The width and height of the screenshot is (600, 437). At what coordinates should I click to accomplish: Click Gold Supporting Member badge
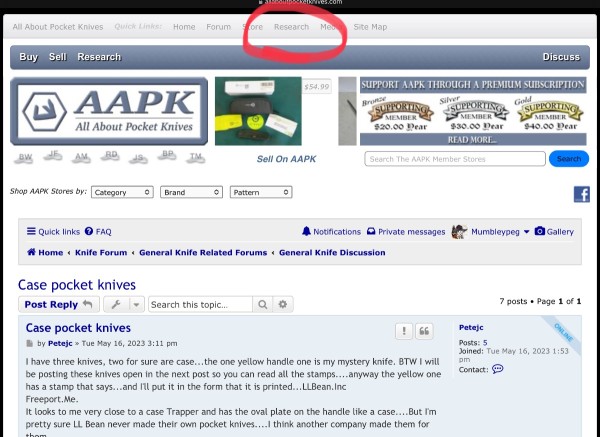[550, 114]
